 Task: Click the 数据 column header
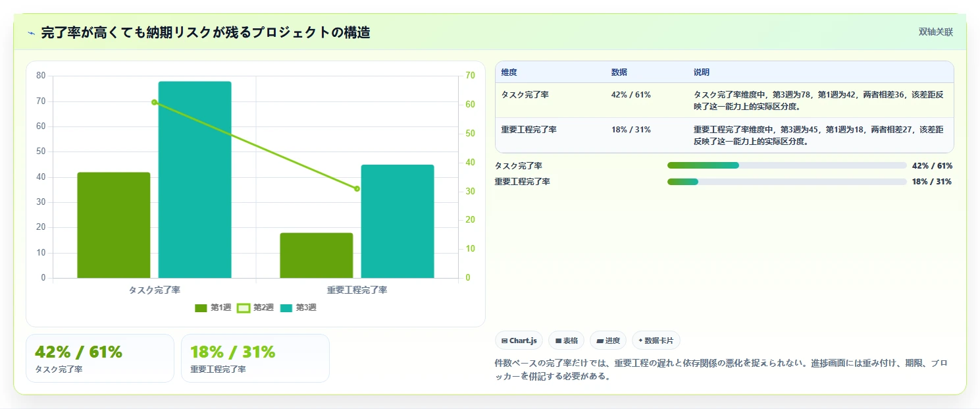(619, 72)
